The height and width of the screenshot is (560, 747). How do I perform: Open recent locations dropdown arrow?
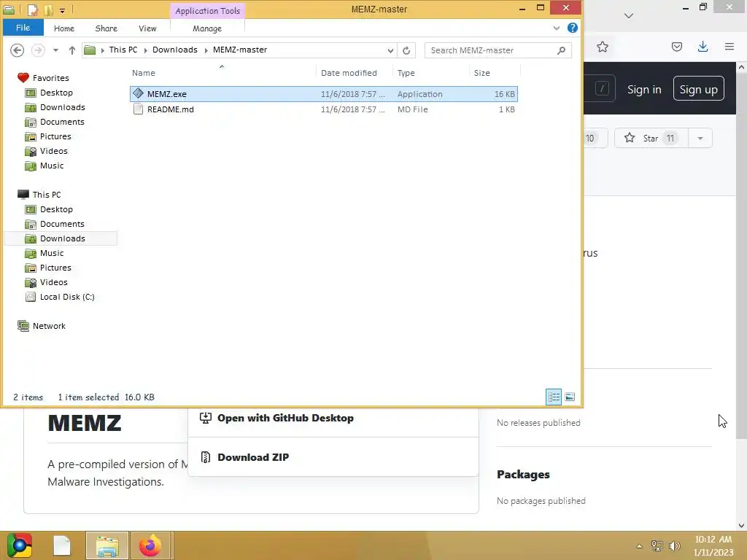point(55,50)
